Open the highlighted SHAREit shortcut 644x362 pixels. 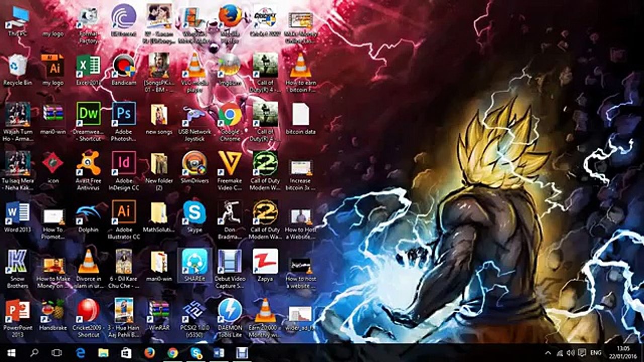coord(194,265)
